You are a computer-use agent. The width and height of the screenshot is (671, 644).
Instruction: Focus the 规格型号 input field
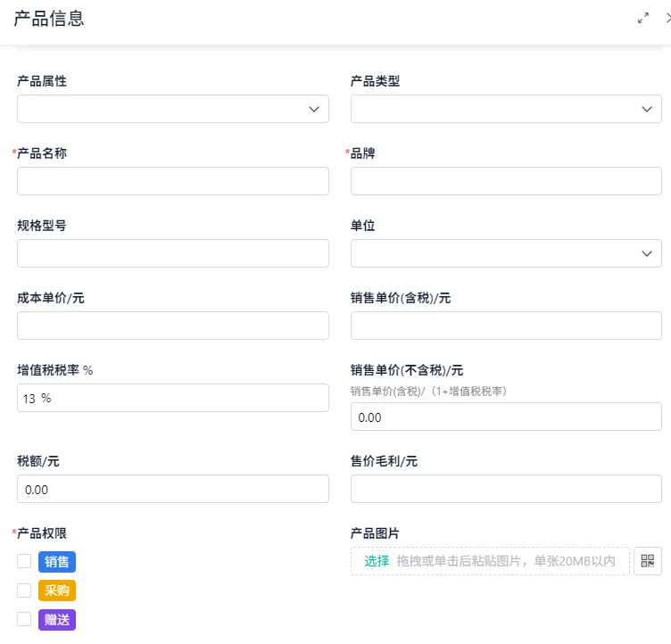click(173, 253)
